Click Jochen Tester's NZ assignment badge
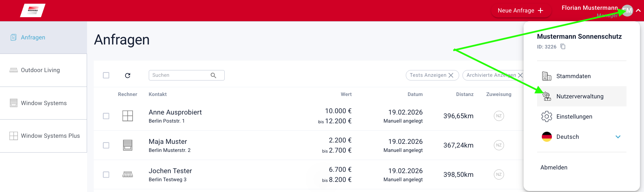Image resolution: width=644 pixels, height=192 pixels. tap(499, 174)
